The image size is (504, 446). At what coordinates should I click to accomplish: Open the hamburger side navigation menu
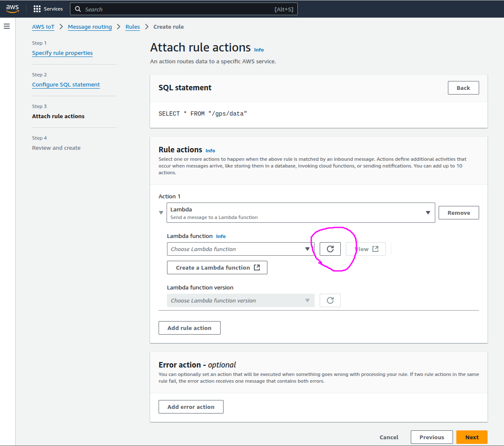point(7,26)
